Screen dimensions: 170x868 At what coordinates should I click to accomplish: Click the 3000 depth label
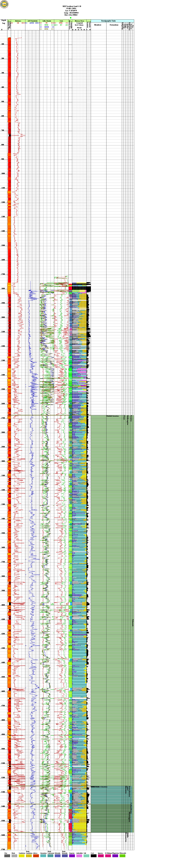3,461
